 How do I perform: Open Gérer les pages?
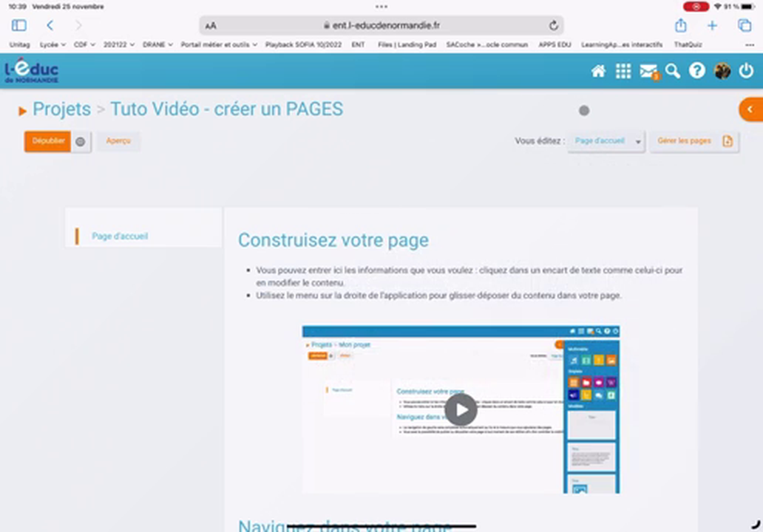pos(684,140)
